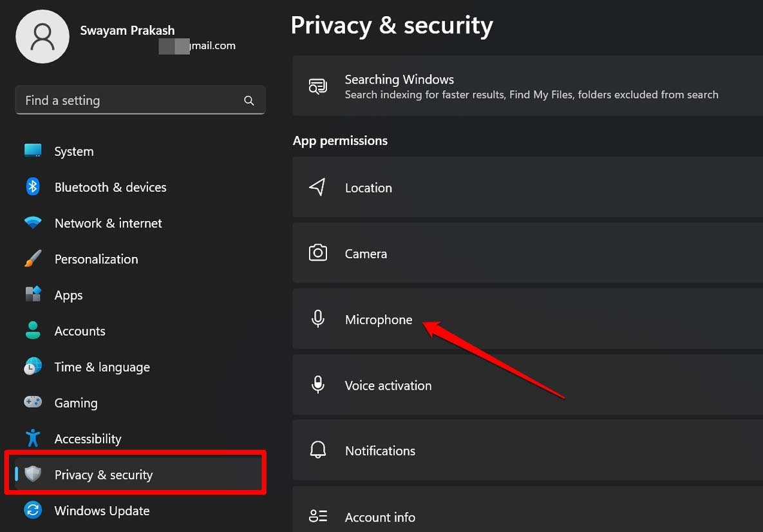Screen dimensions: 763x532
Task: Click the Network & internet Wi-Fi icon
Action: [33, 223]
